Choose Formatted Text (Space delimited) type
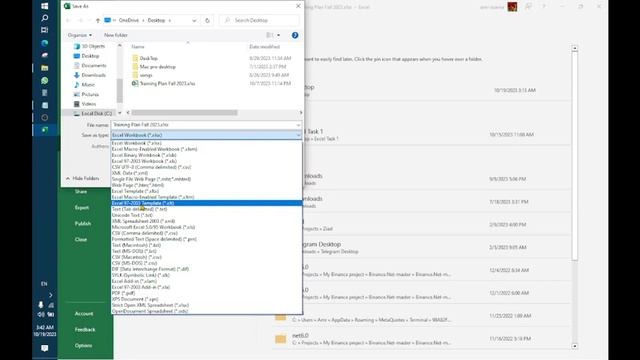 (207, 239)
